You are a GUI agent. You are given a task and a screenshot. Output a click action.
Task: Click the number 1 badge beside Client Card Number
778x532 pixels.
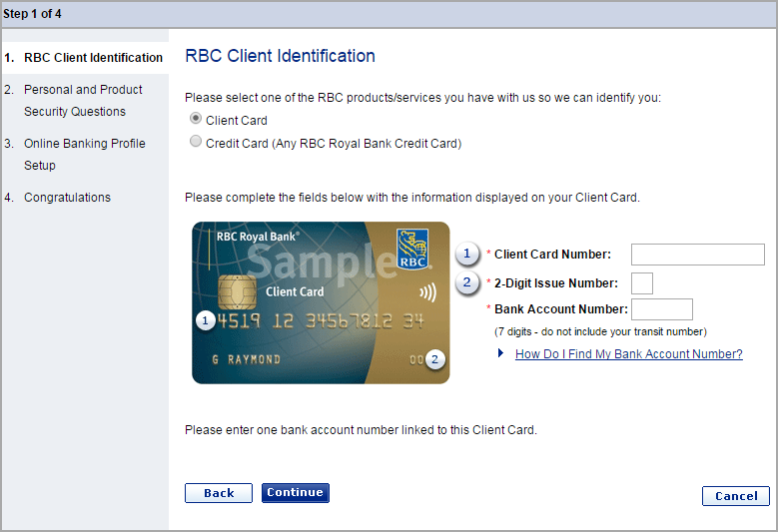pos(467,255)
